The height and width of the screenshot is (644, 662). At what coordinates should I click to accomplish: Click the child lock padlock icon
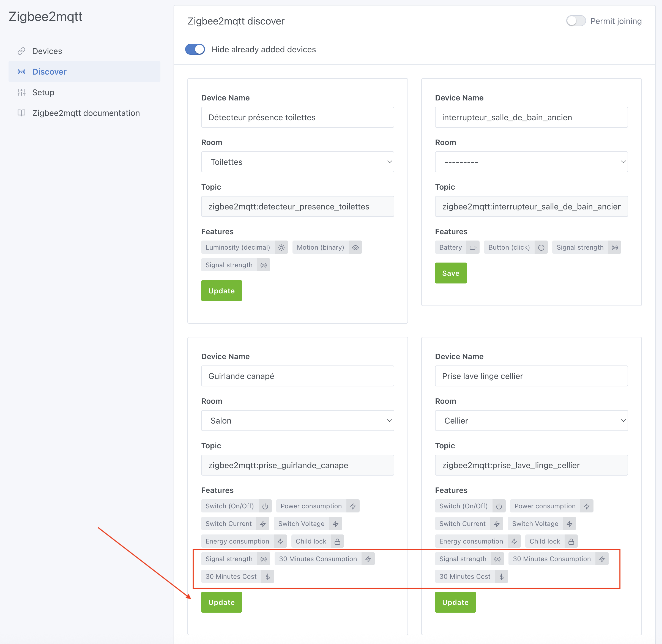(337, 541)
